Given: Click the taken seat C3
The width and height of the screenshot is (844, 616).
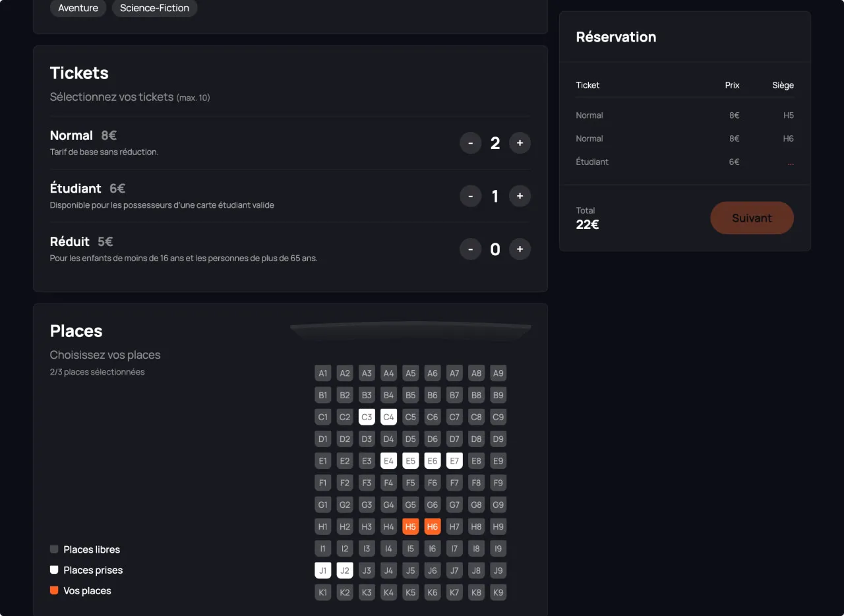Looking at the screenshot, I should pos(367,417).
